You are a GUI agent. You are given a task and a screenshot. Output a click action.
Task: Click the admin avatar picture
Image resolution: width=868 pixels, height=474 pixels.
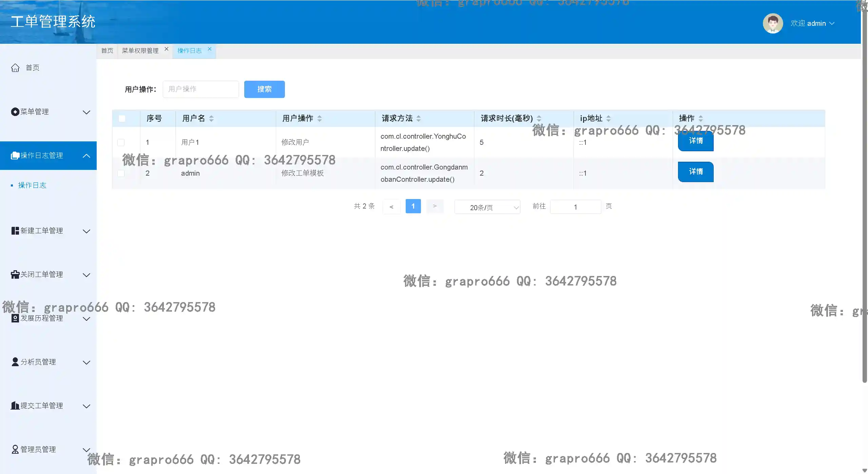click(x=773, y=23)
